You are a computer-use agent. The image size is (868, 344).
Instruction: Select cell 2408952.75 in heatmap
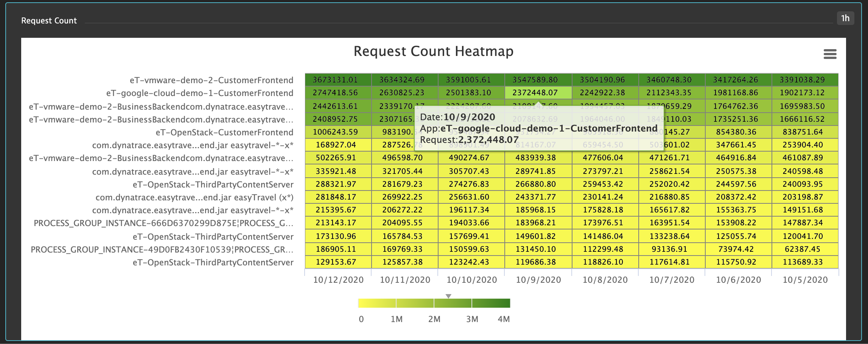click(338, 119)
